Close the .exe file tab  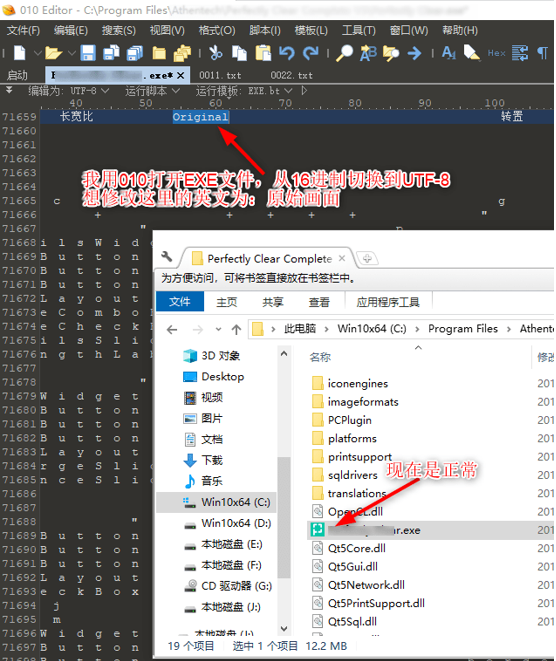point(180,75)
